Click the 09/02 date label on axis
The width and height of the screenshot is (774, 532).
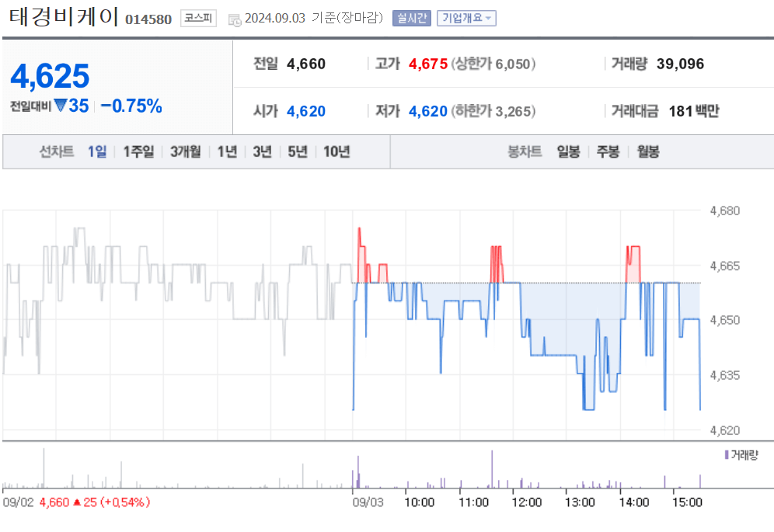[19, 502]
